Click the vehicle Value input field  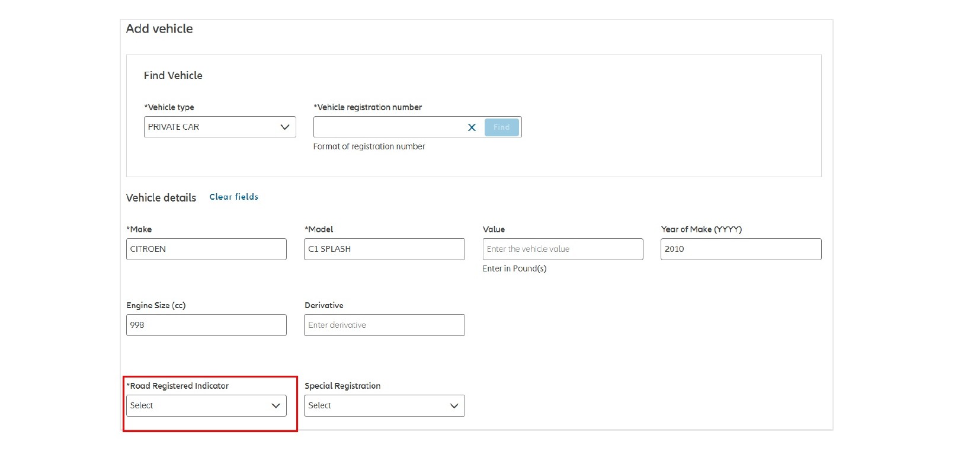[563, 249]
